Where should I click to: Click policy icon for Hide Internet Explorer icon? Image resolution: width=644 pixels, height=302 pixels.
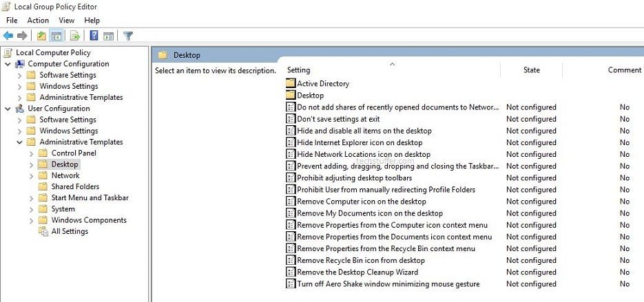[291, 142]
